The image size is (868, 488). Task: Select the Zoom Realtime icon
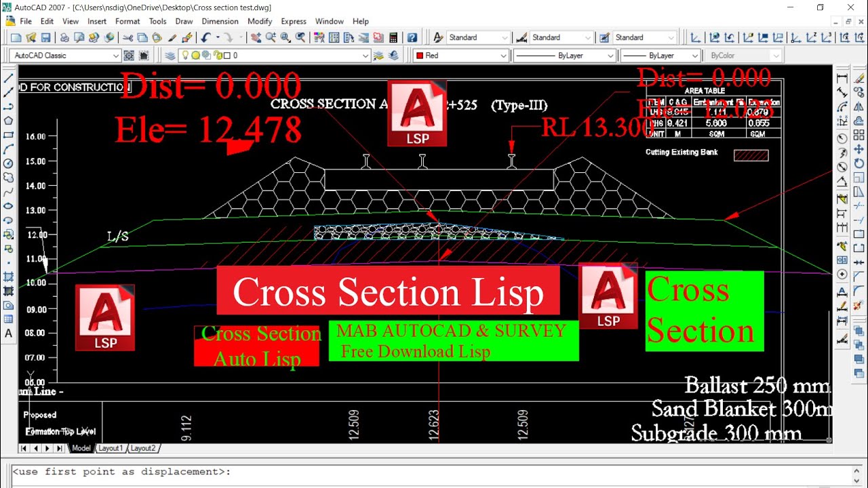[x=271, y=38]
